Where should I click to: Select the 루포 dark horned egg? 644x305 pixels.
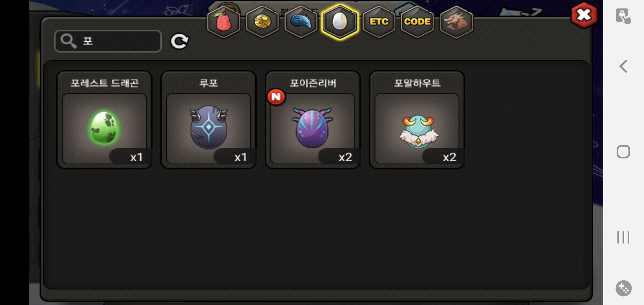[208, 120]
